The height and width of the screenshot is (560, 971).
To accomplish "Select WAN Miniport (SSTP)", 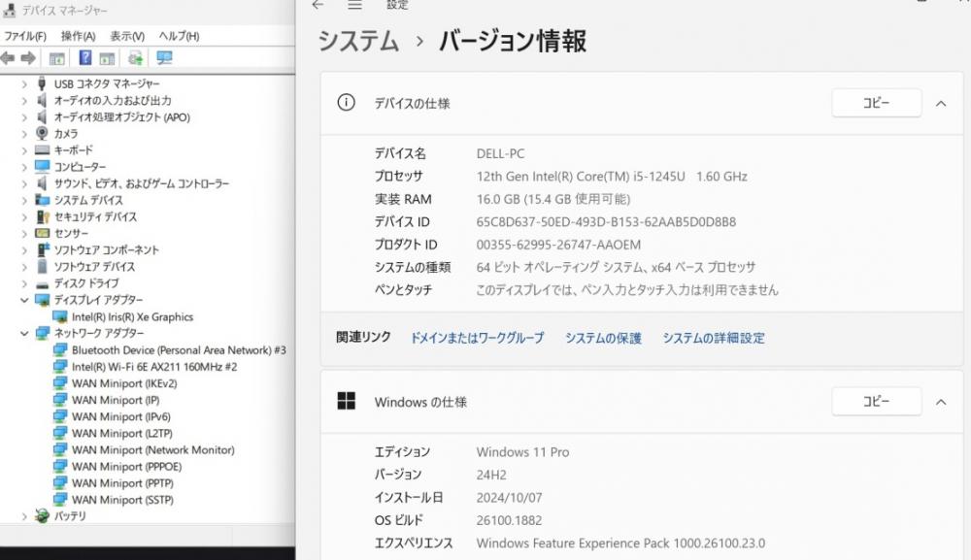I will click(x=122, y=500).
